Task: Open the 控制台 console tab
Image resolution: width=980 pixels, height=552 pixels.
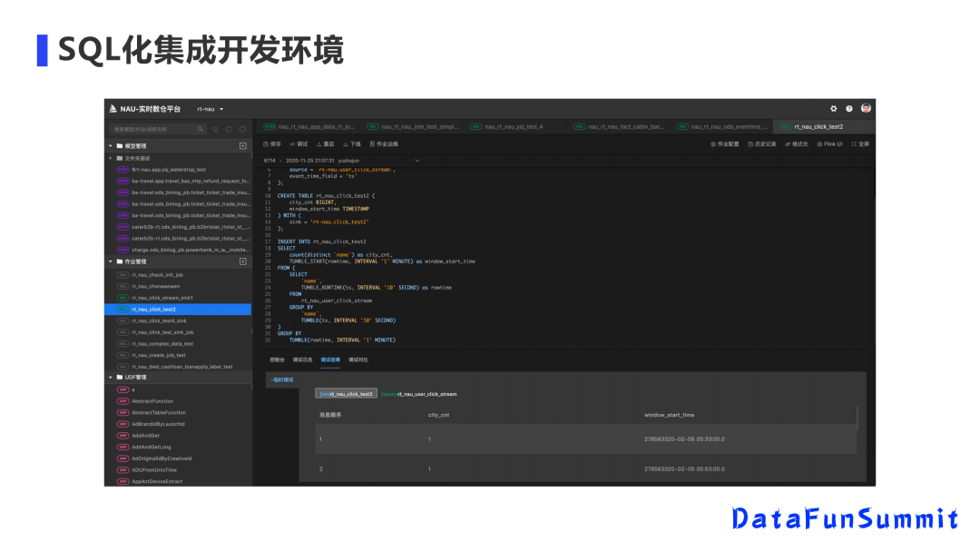Action: [277, 360]
